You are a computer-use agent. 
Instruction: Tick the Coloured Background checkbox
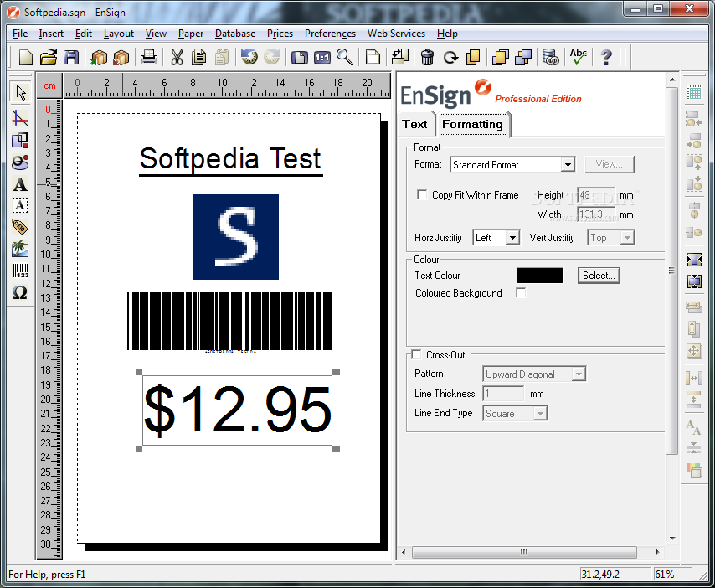(x=521, y=293)
